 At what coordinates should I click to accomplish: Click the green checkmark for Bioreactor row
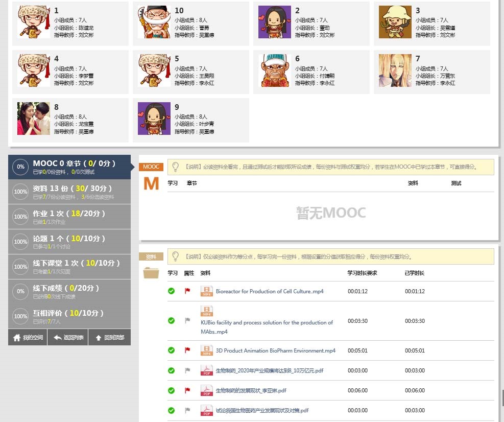pos(172,291)
